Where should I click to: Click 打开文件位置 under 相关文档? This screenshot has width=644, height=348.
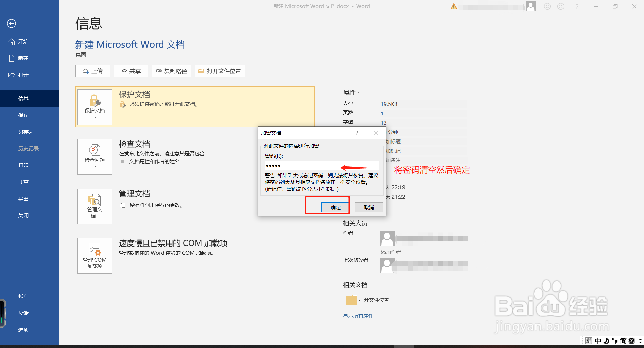click(374, 300)
